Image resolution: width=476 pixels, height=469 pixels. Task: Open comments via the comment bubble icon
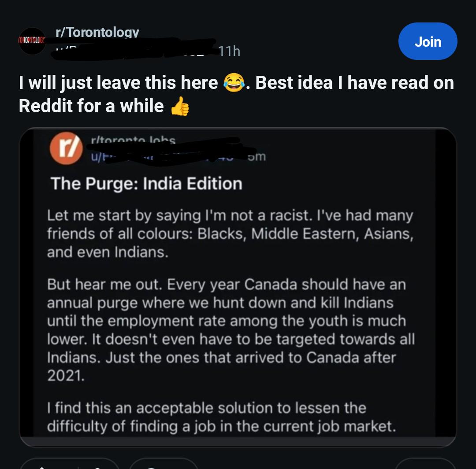point(152,465)
